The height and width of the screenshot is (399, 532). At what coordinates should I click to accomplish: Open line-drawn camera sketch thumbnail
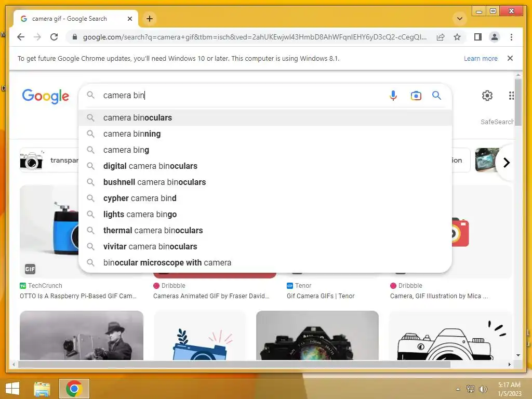[450, 335]
